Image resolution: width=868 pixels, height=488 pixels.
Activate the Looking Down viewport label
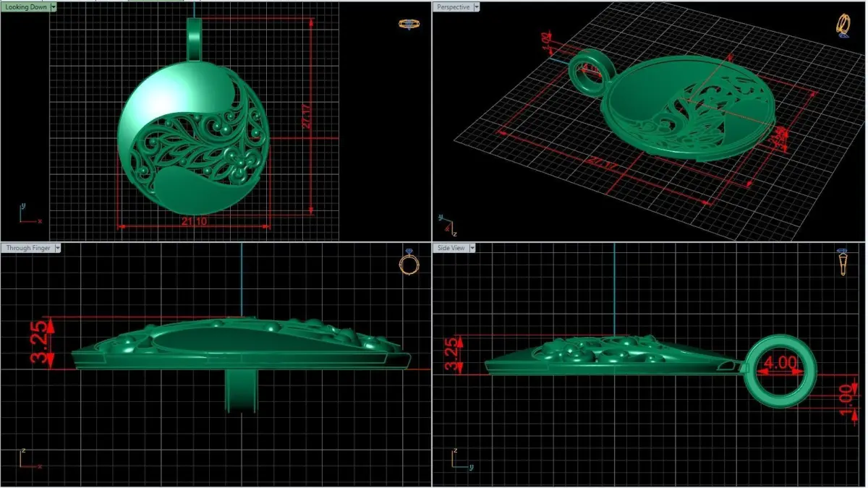point(26,7)
